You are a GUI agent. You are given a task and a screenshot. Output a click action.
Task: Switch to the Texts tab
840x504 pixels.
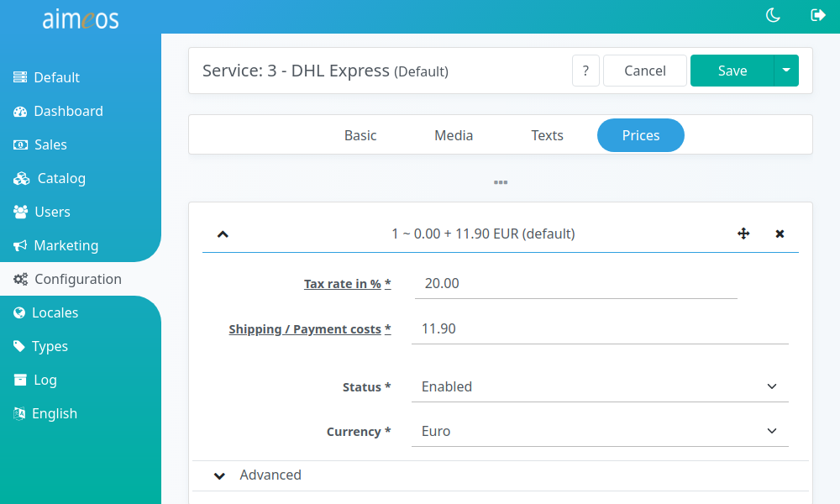click(x=547, y=135)
